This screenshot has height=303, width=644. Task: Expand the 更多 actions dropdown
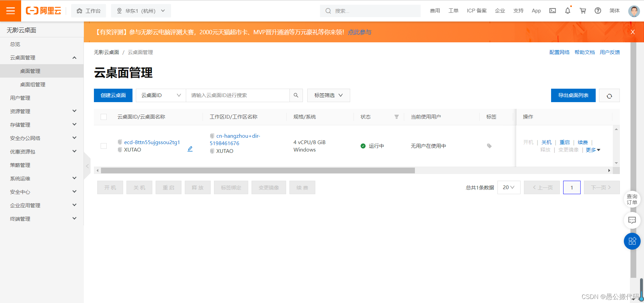[593, 150]
